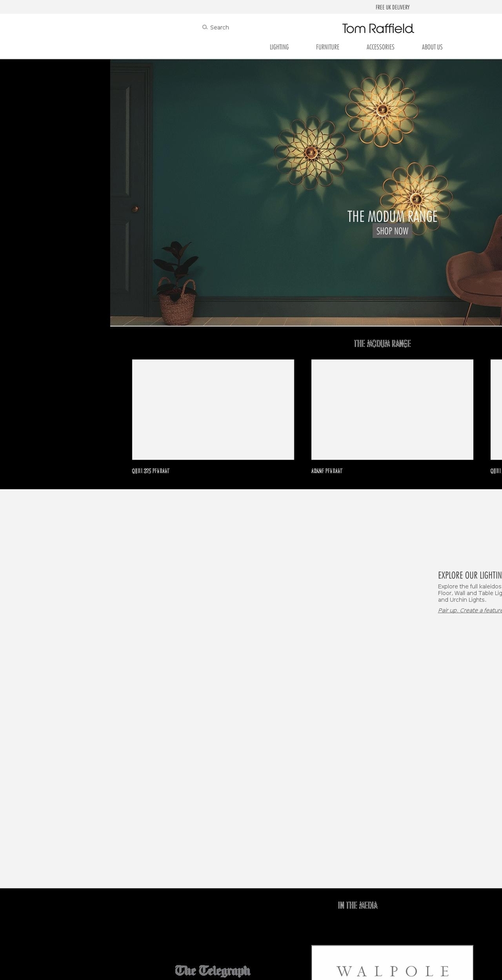
Task: Click the Explore Our Lighting heading
Action: click(x=470, y=575)
